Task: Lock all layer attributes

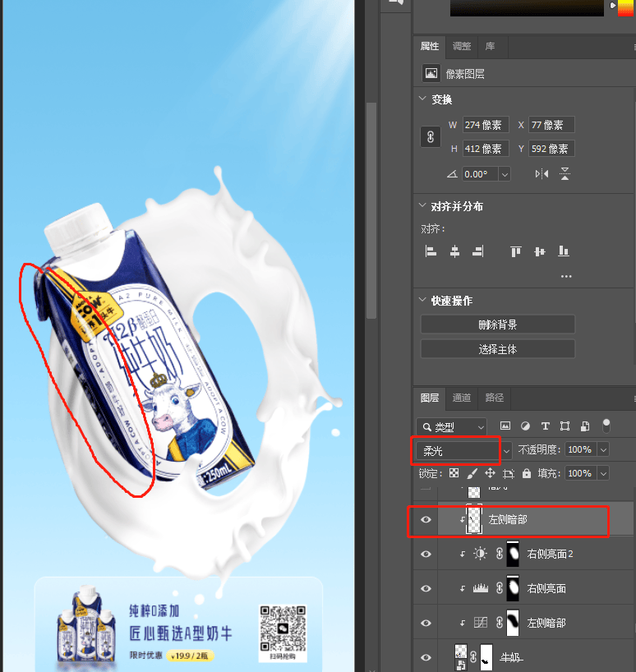Action: 526,473
